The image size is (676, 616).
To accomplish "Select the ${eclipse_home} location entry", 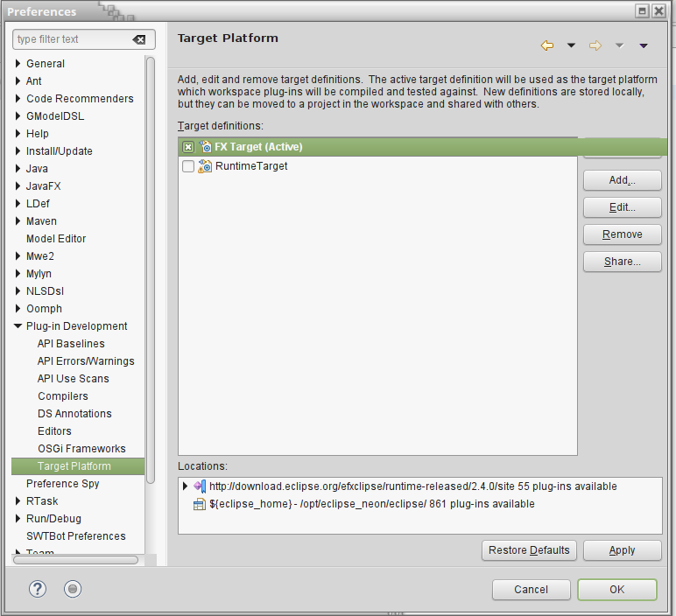I will (371, 504).
